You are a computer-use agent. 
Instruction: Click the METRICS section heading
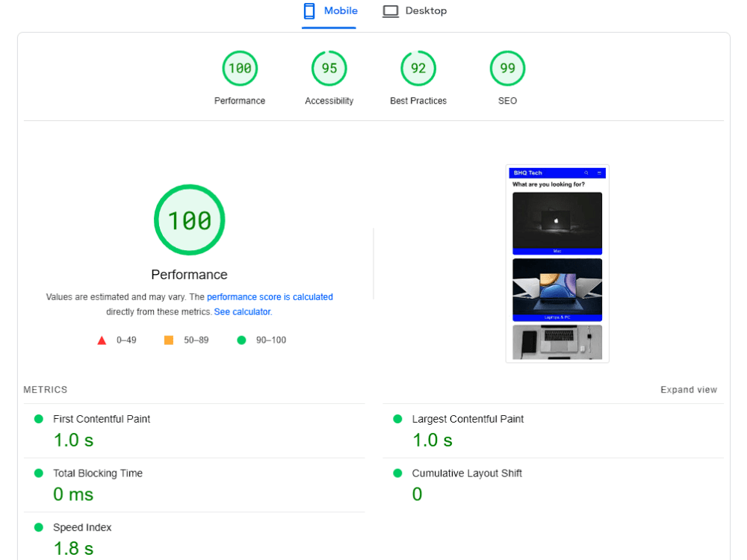coord(46,390)
